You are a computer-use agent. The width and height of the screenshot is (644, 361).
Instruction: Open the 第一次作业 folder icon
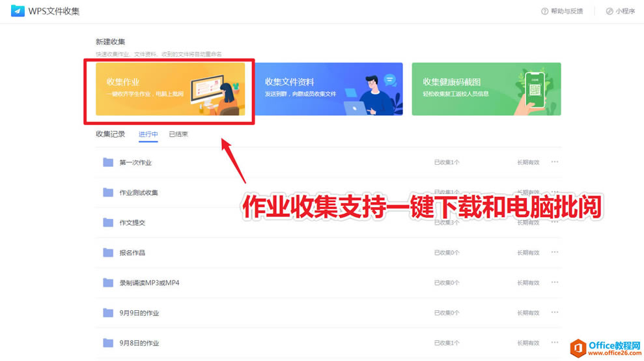pos(108,162)
